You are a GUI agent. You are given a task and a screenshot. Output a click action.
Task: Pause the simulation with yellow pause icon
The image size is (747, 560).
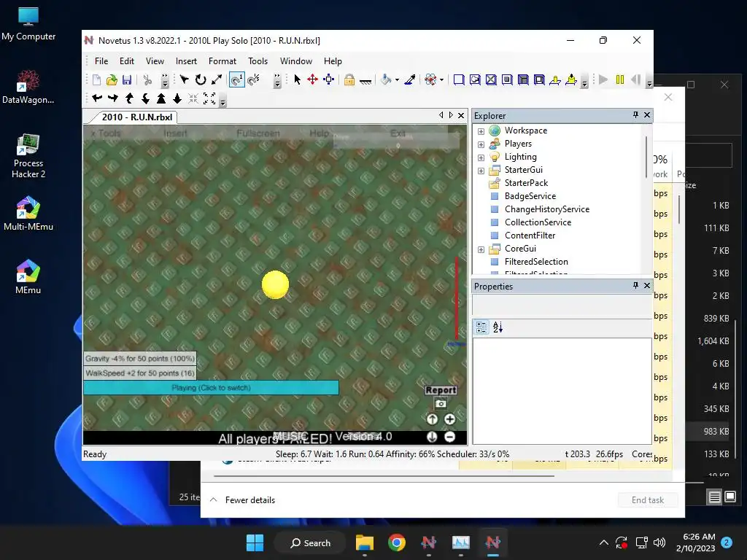620,79
